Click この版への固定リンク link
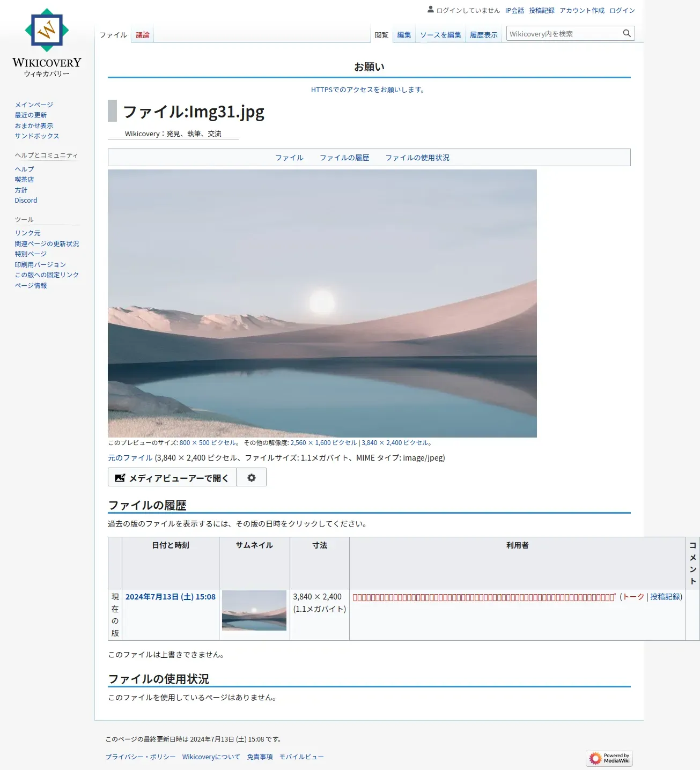This screenshot has width=700, height=770. click(x=47, y=275)
